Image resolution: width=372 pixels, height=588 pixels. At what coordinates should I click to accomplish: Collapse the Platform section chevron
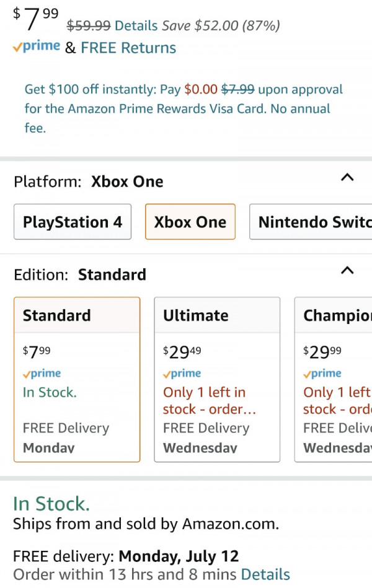(347, 177)
